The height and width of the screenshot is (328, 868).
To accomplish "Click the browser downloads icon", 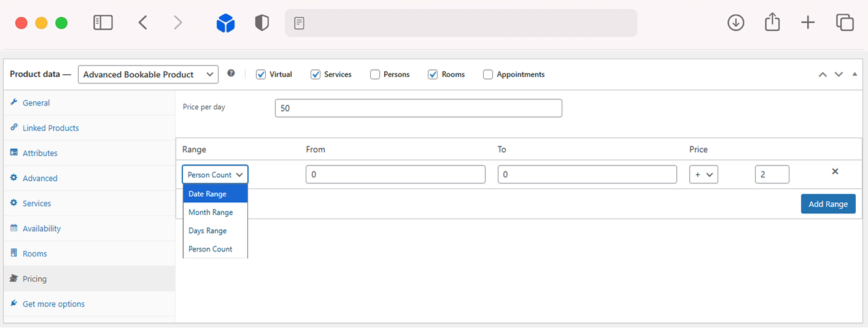I will [x=735, y=23].
